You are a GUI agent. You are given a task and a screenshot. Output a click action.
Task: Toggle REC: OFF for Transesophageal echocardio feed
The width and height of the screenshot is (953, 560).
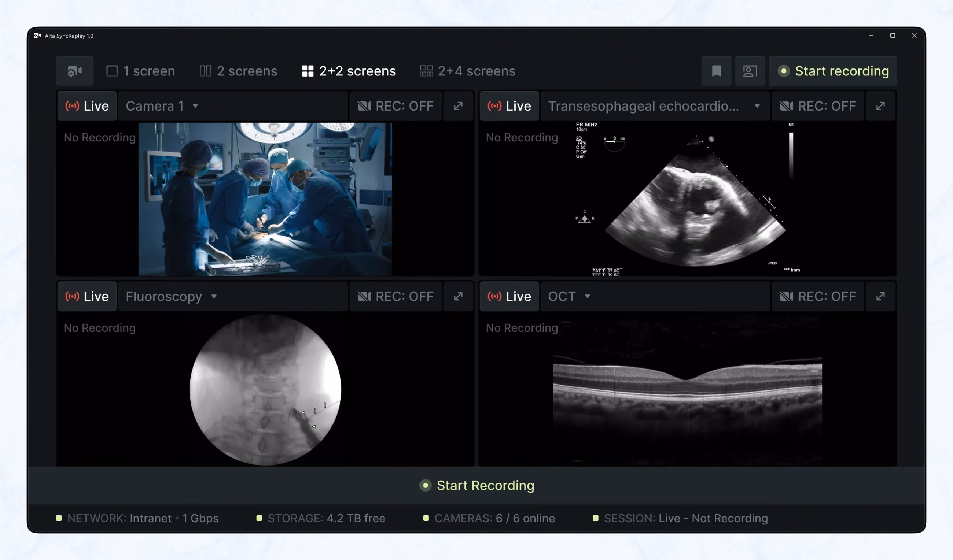[818, 106]
